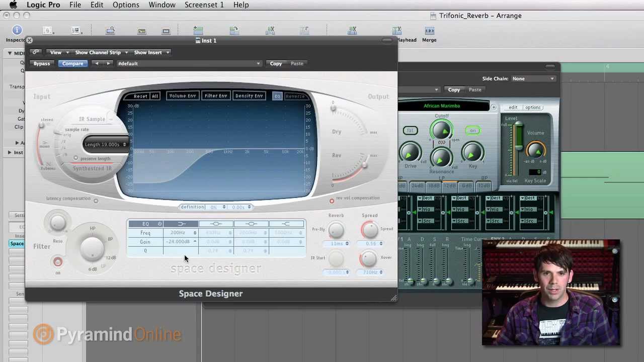Open the View dropdown in plug-in header
This screenshot has height=362, width=644.
(58, 52)
